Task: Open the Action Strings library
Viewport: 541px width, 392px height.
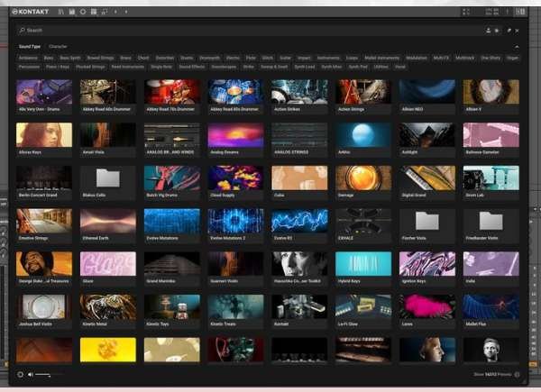Action: [363, 96]
